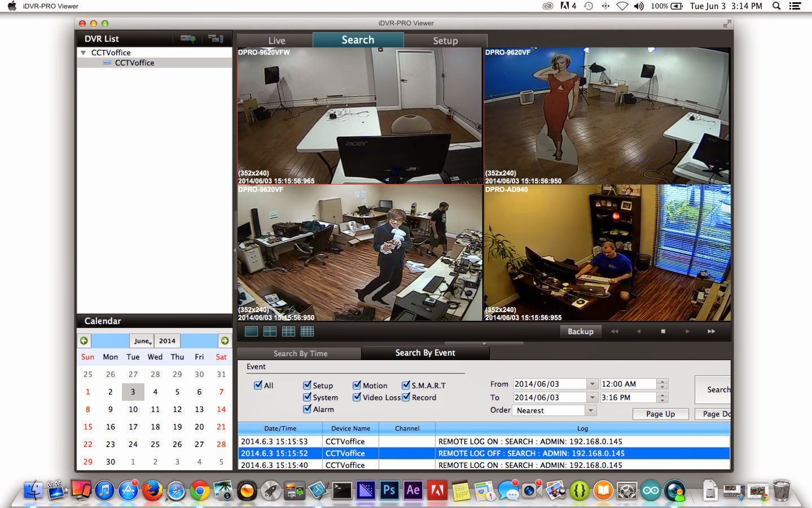Launch Google Chrome from the Dock
Viewport: 812px width, 508px height.
tap(199, 490)
